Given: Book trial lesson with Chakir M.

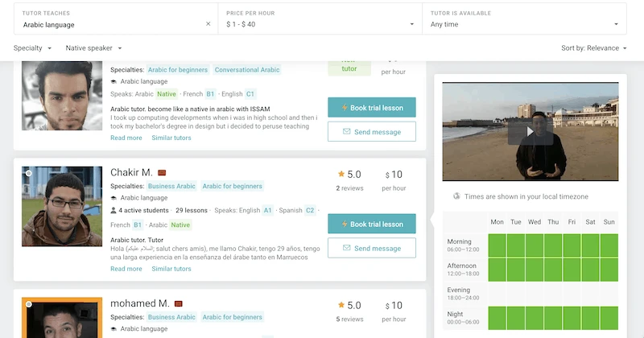Looking at the screenshot, I should pyautogui.click(x=372, y=224).
